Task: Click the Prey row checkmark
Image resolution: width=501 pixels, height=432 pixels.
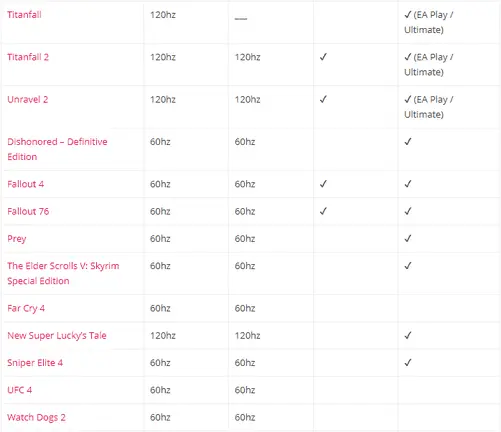Action: [x=408, y=239]
